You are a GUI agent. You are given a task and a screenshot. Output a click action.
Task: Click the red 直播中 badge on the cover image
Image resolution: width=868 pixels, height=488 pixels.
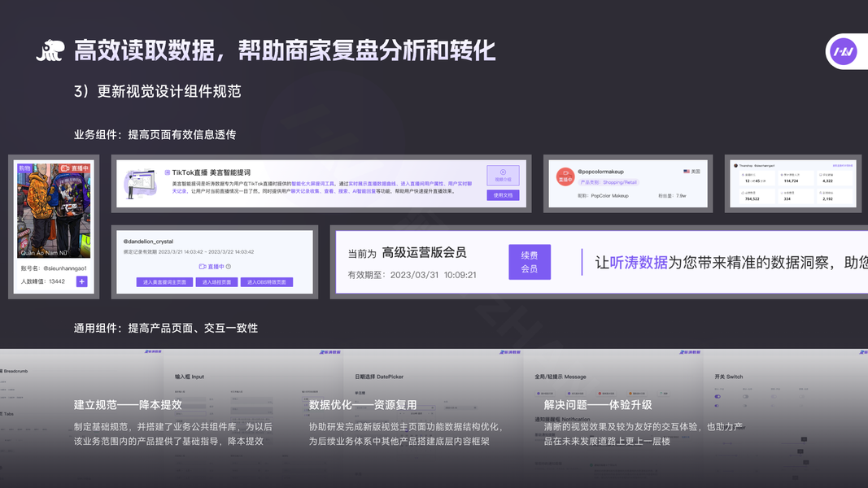pyautogui.click(x=75, y=168)
